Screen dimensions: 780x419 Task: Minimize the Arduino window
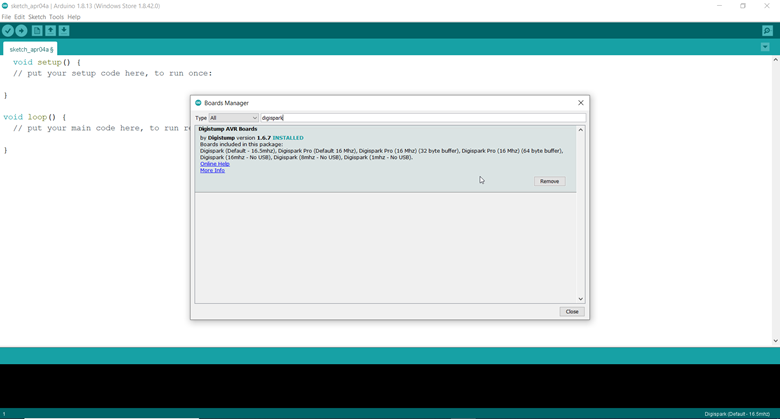(719, 6)
